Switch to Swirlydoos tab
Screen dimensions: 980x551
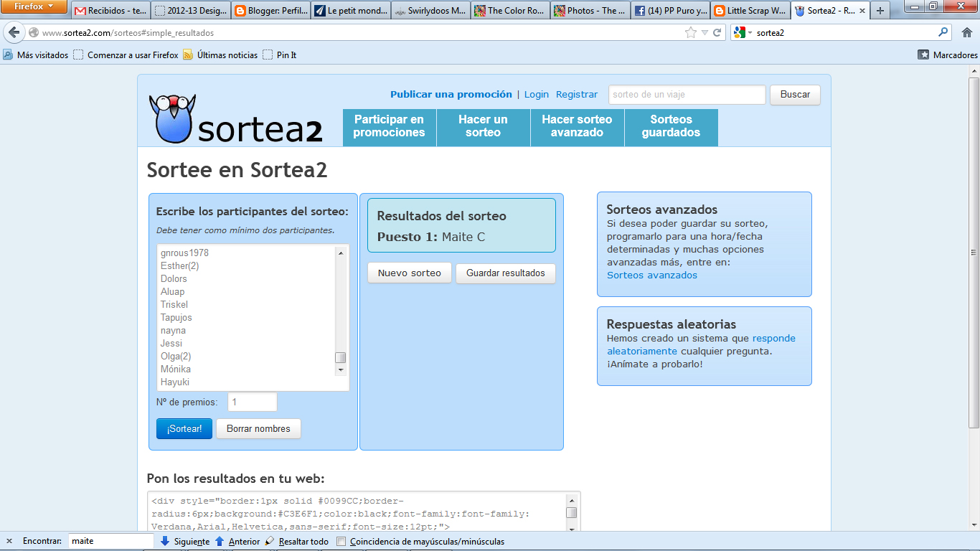430,11
